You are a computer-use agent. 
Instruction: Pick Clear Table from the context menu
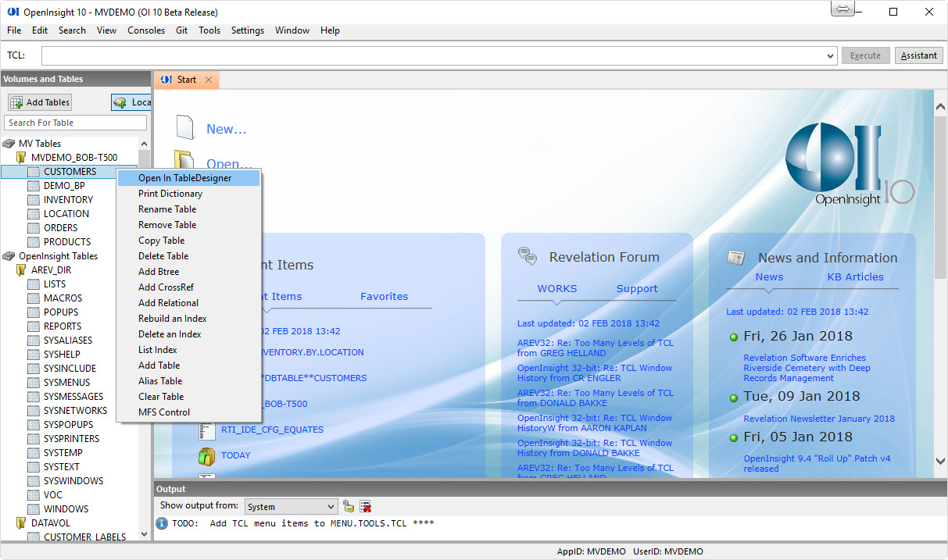coord(188,397)
